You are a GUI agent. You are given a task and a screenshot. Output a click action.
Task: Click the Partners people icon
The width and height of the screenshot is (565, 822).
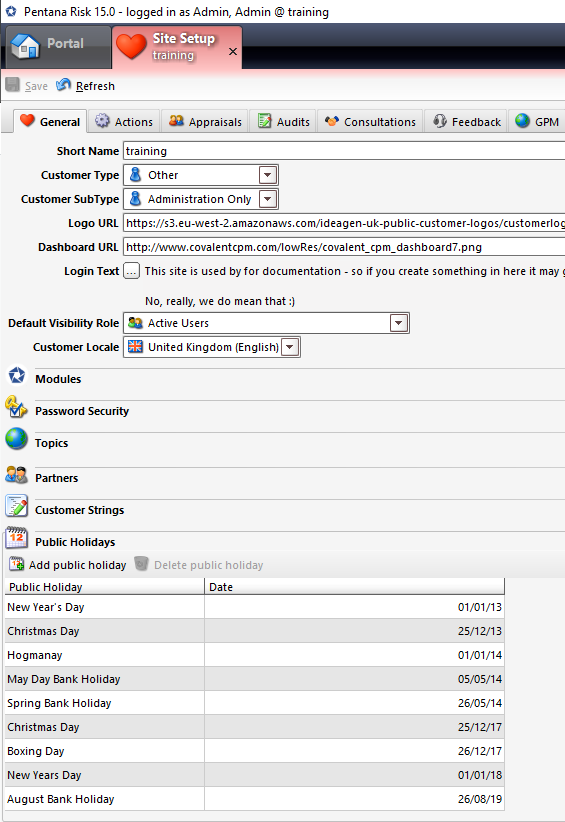pos(16,475)
